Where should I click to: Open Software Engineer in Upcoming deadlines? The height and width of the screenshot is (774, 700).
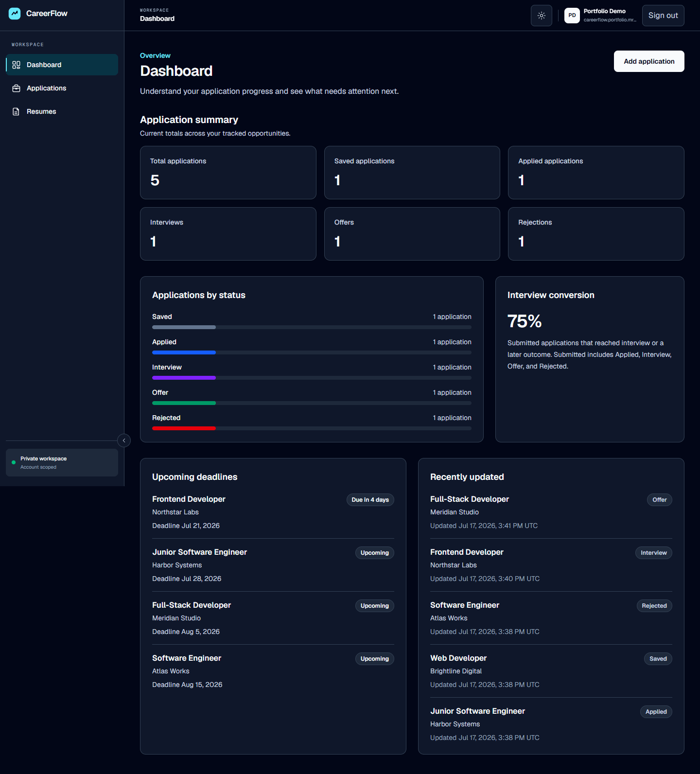coord(187,658)
